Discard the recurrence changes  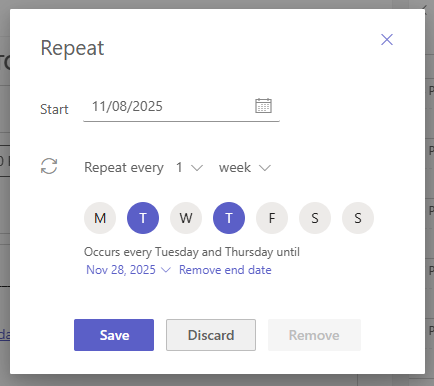211,335
